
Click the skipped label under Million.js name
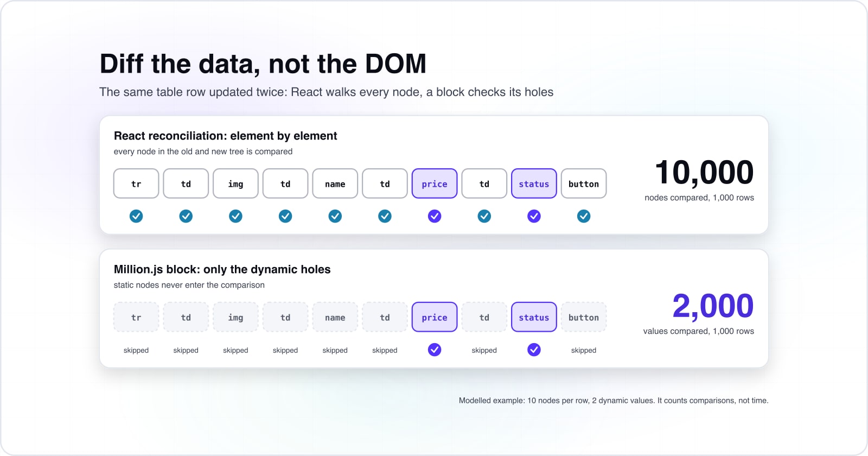[x=335, y=350]
